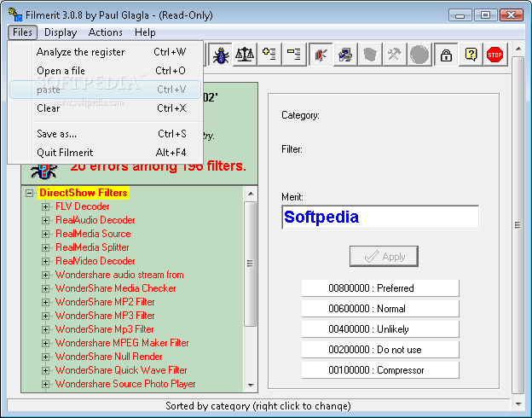The height and width of the screenshot is (418, 532).
Task: Click the Sorted by category status bar
Action: (x=258, y=406)
